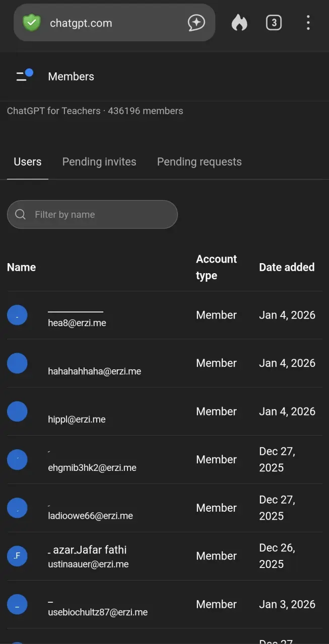Open the AI sparkle chat icon in address bar
This screenshot has height=644, width=329.
196,23
